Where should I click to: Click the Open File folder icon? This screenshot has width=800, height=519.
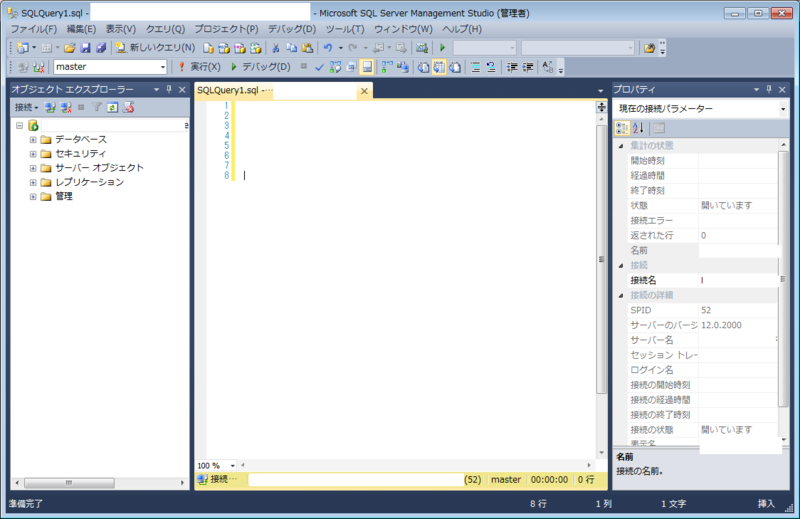pos(69,48)
